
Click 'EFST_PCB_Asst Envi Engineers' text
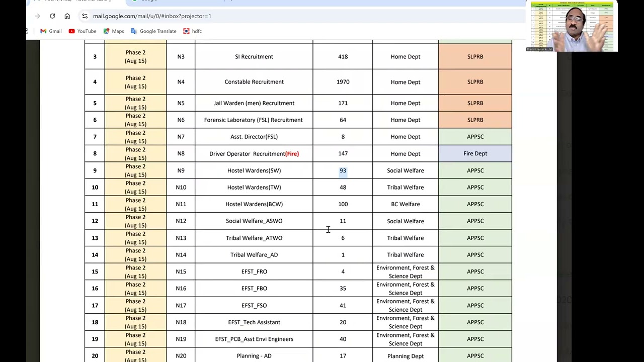[254, 339]
